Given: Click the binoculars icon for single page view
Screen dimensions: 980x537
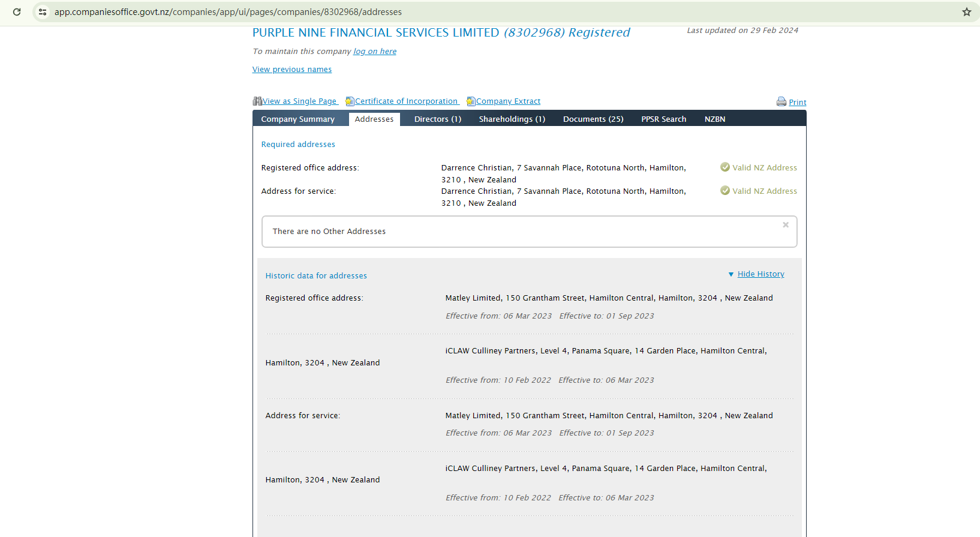Looking at the screenshot, I should click(257, 101).
